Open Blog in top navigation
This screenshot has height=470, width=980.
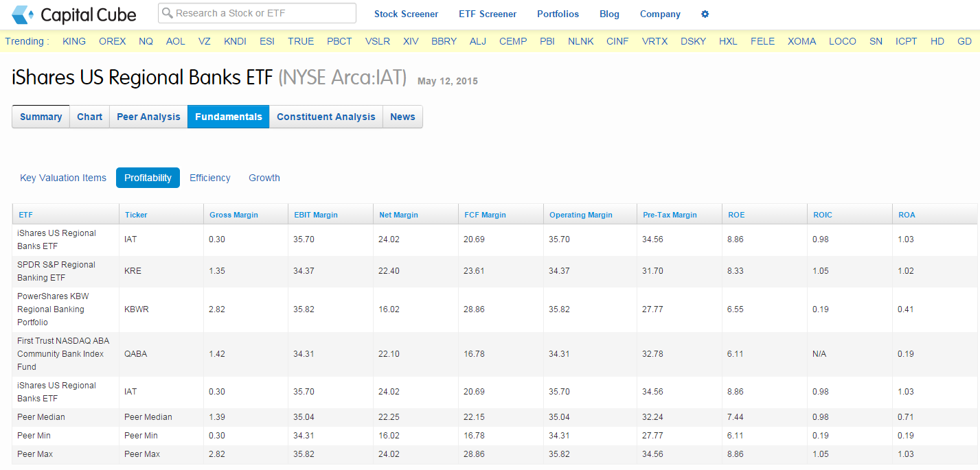pos(609,14)
